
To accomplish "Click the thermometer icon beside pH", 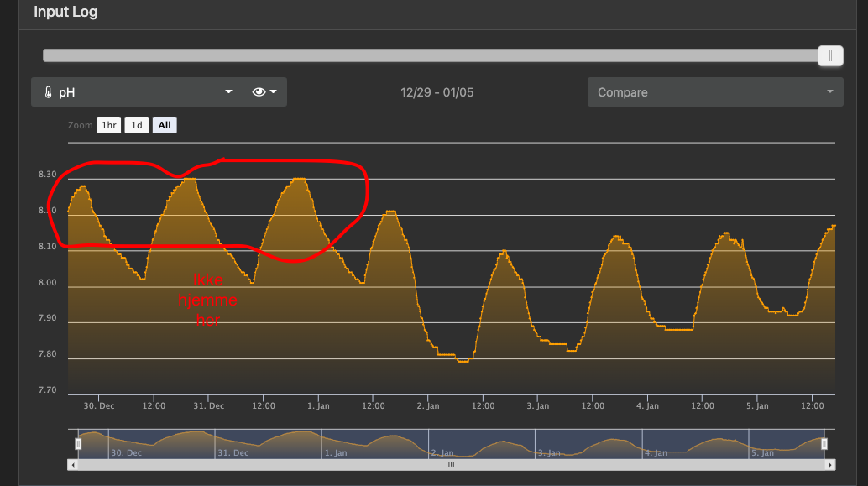I will 48,92.
